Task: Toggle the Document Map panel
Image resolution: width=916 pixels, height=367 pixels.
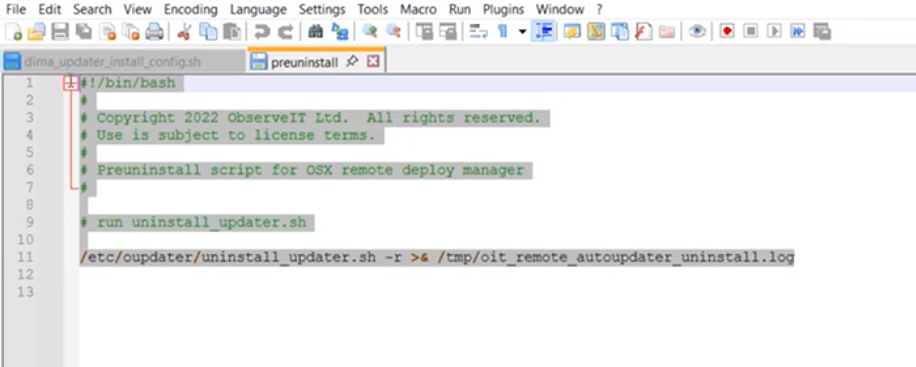Action: click(x=596, y=32)
